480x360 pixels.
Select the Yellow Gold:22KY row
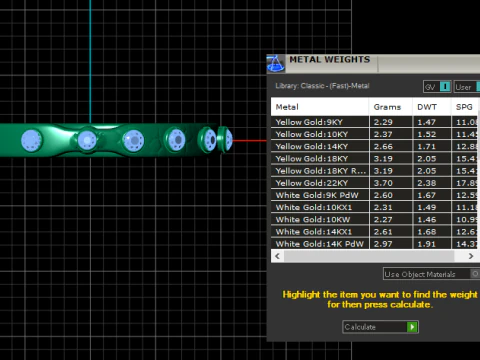375,183
